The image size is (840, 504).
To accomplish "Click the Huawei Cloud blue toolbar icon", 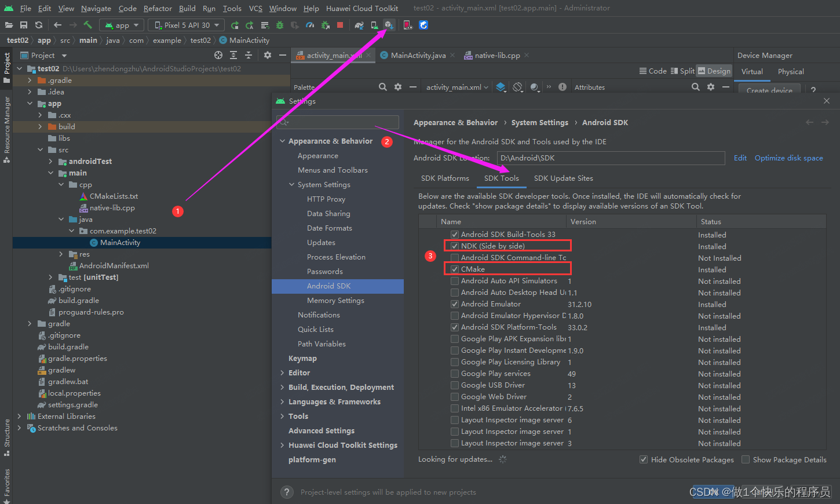I will click(423, 25).
